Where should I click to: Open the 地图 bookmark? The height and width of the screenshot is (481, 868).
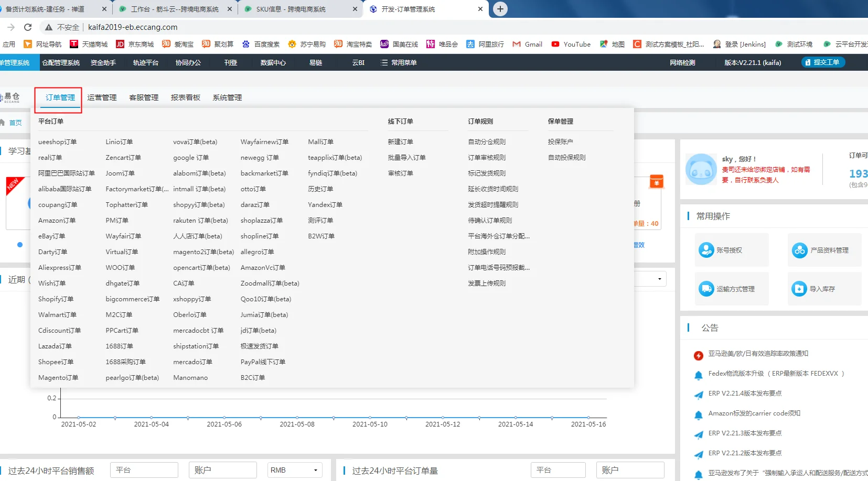point(612,44)
